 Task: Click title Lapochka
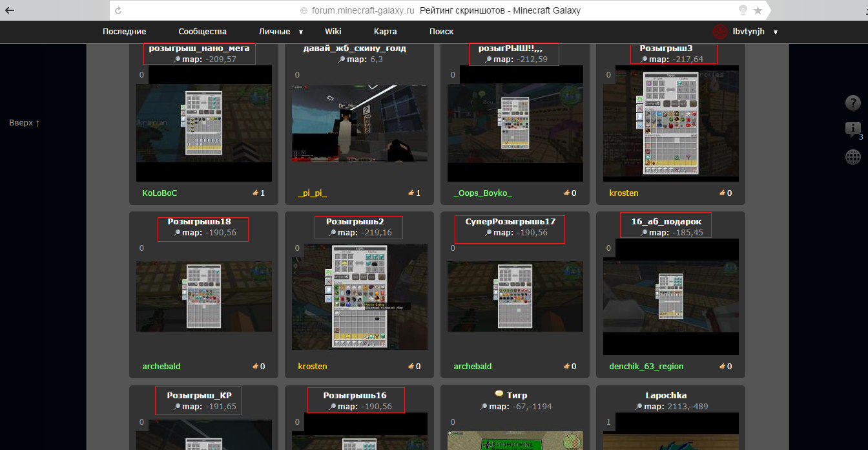click(x=666, y=395)
